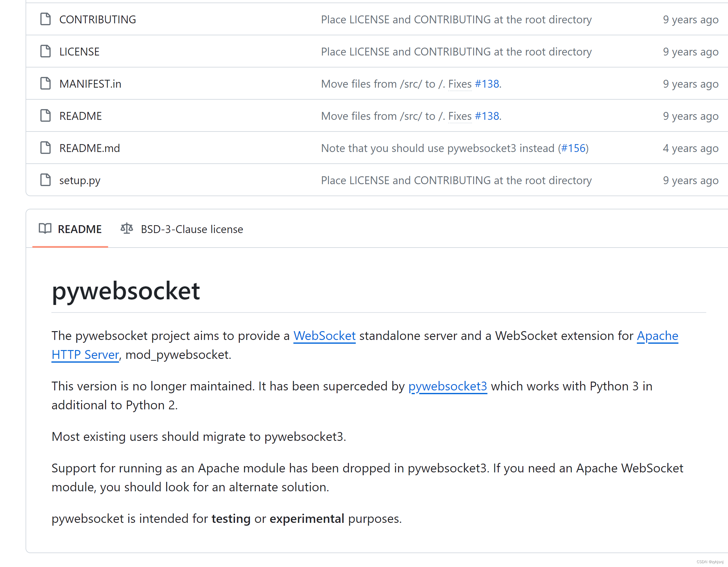This screenshot has height=567, width=728.
Task: Click the README file icon
Action: 46,116
